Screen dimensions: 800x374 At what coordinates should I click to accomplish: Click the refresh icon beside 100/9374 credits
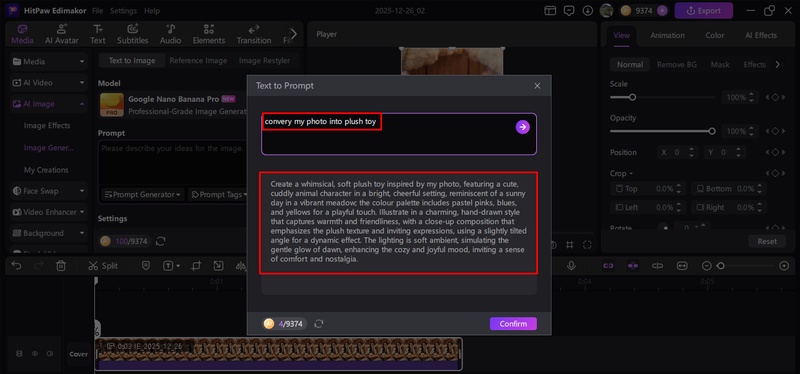click(x=160, y=241)
